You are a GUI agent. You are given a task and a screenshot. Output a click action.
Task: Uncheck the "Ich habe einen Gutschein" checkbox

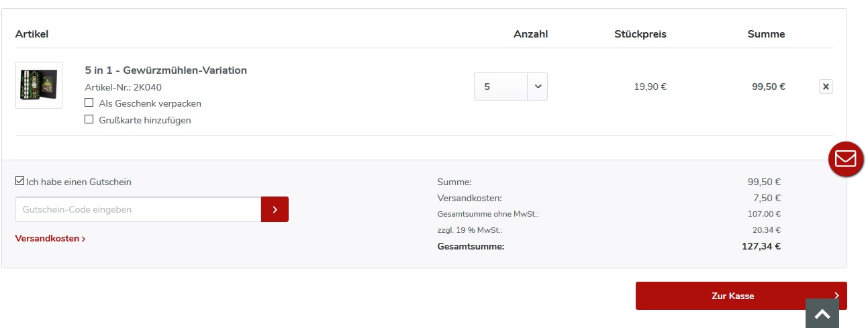20,181
